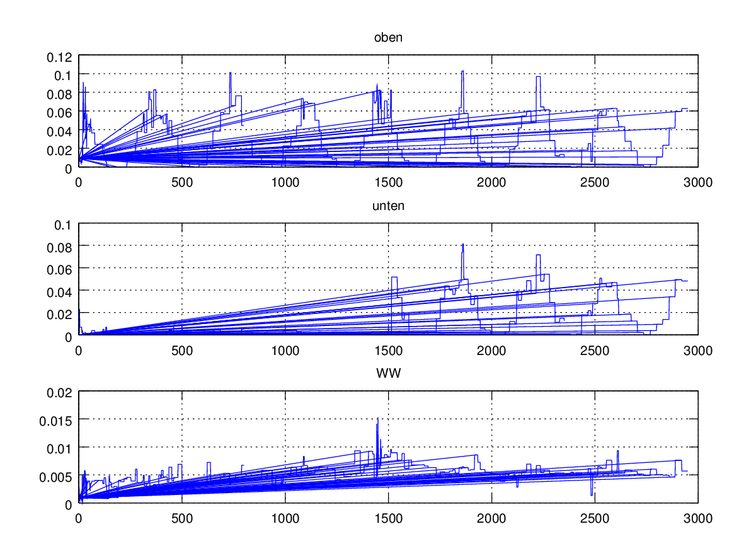Click the 0.12 y-axis label in oben plot
Image resolution: width=756 pixels, height=541 pixels.
(60, 57)
